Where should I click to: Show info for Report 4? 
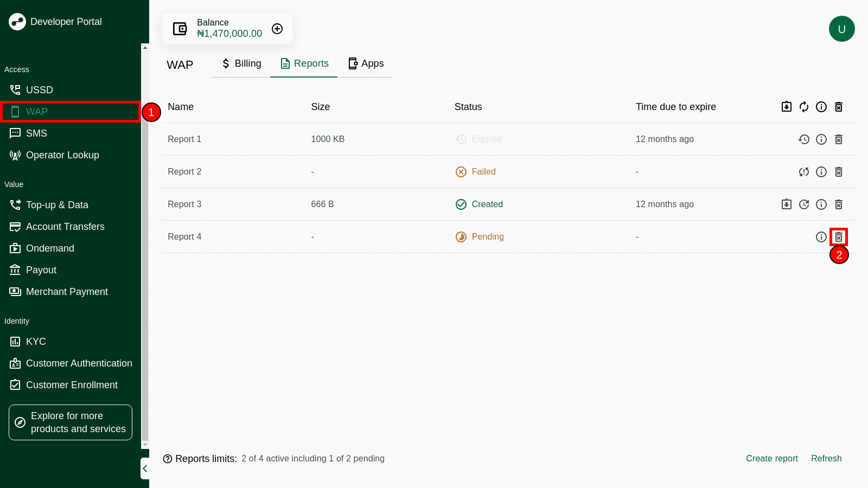(x=821, y=237)
